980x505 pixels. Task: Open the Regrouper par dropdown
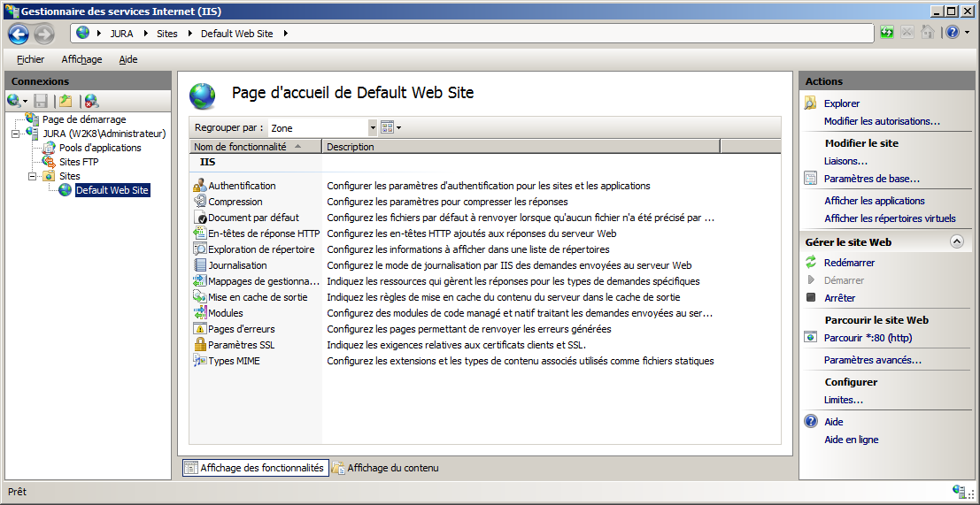coord(373,128)
